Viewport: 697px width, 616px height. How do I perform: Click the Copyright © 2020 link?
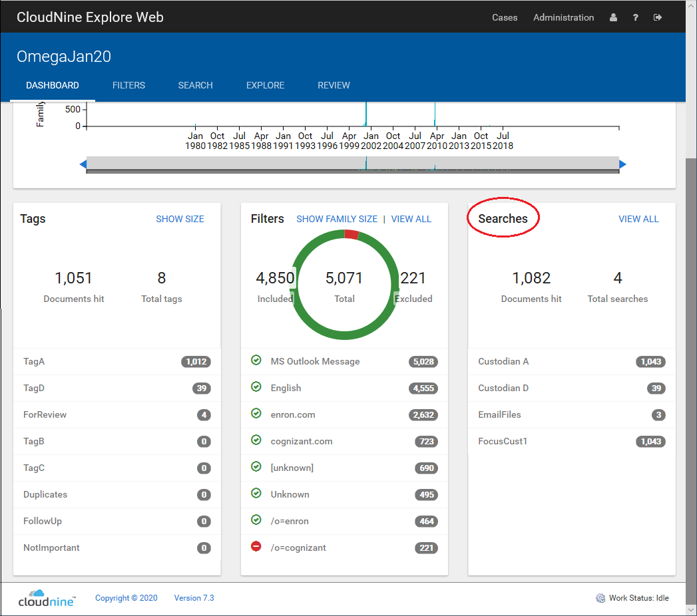(x=126, y=598)
